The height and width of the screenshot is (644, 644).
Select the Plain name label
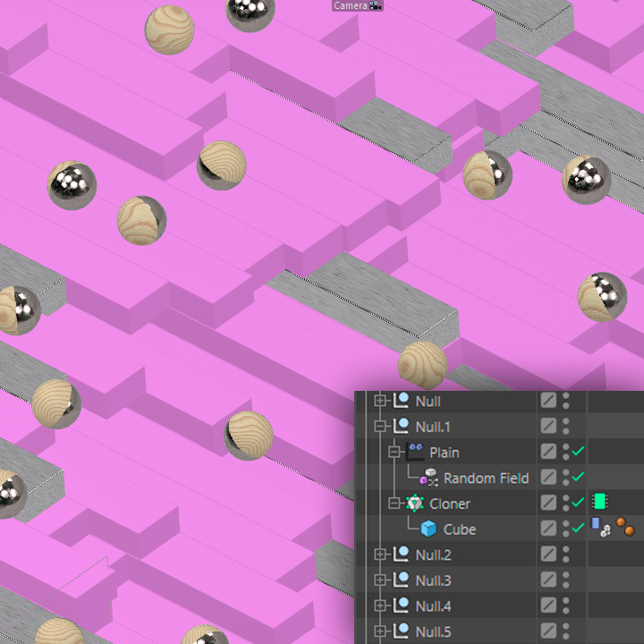click(445, 453)
